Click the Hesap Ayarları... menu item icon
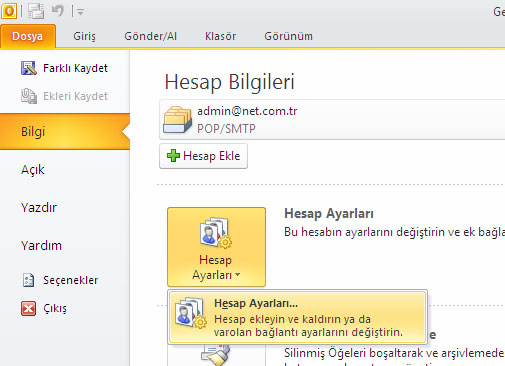 (191, 313)
